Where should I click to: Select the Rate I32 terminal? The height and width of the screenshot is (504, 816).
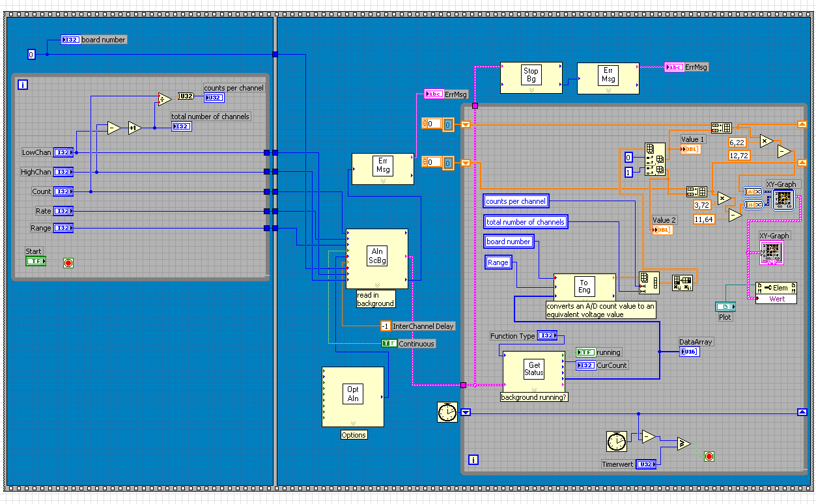coord(63,211)
